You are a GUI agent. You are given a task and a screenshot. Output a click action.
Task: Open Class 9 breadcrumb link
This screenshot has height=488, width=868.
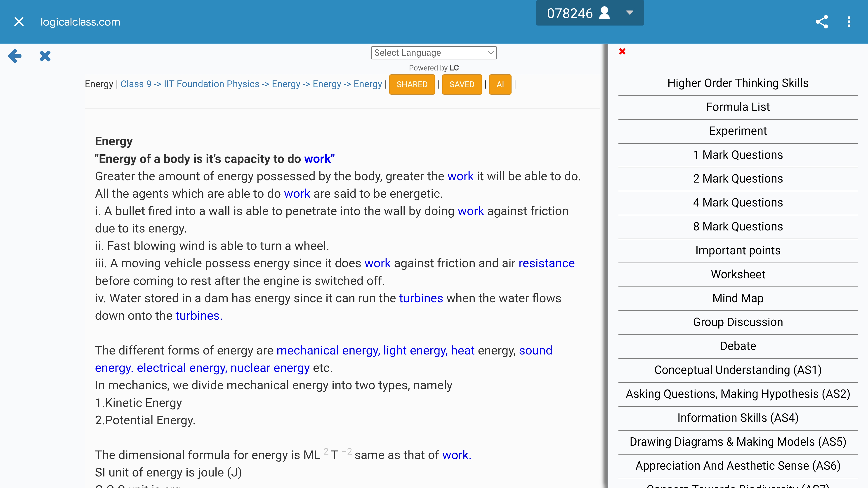tap(136, 84)
